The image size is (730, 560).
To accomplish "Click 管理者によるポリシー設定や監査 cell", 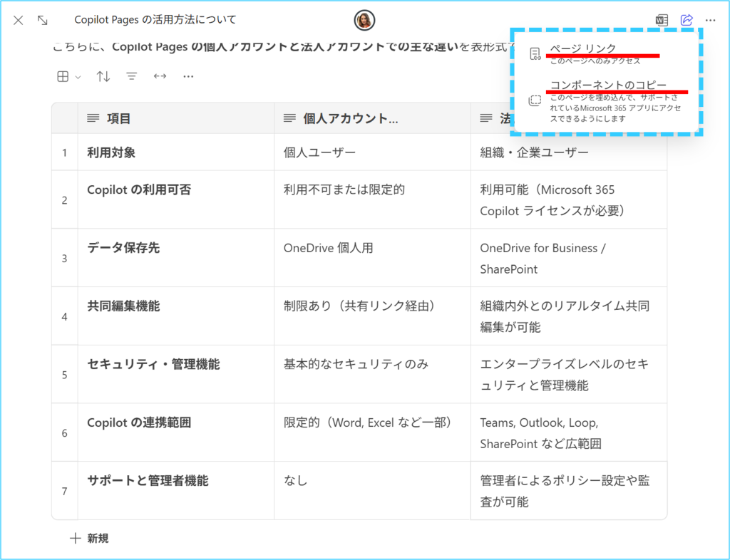I will [569, 491].
